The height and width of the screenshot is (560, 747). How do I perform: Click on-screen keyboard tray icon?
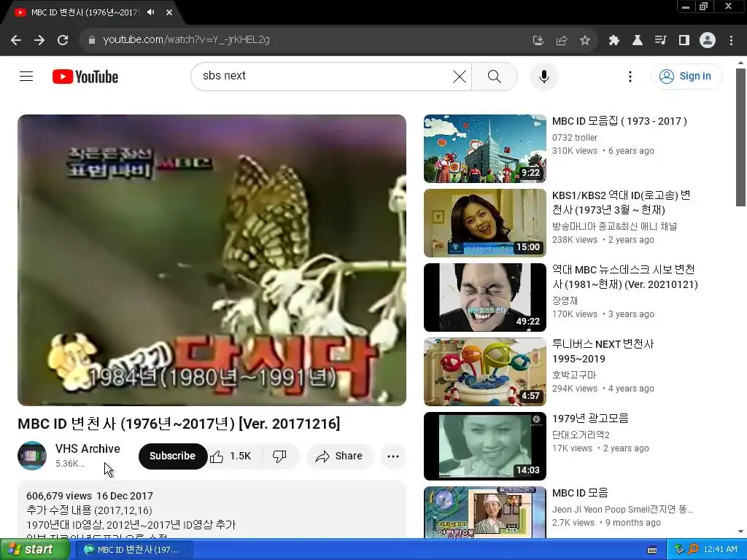[652, 550]
